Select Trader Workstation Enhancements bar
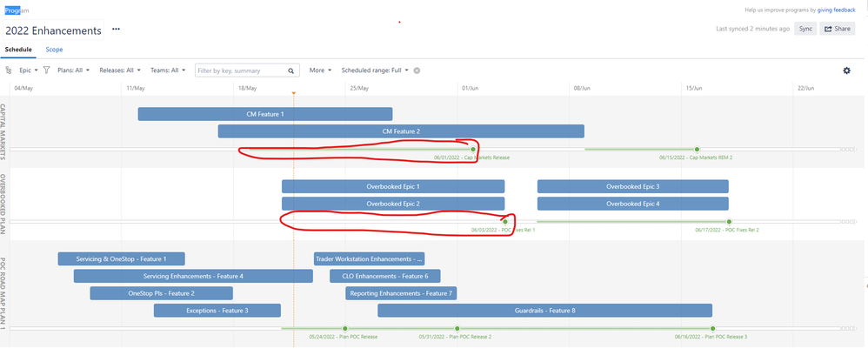 [x=370, y=258]
